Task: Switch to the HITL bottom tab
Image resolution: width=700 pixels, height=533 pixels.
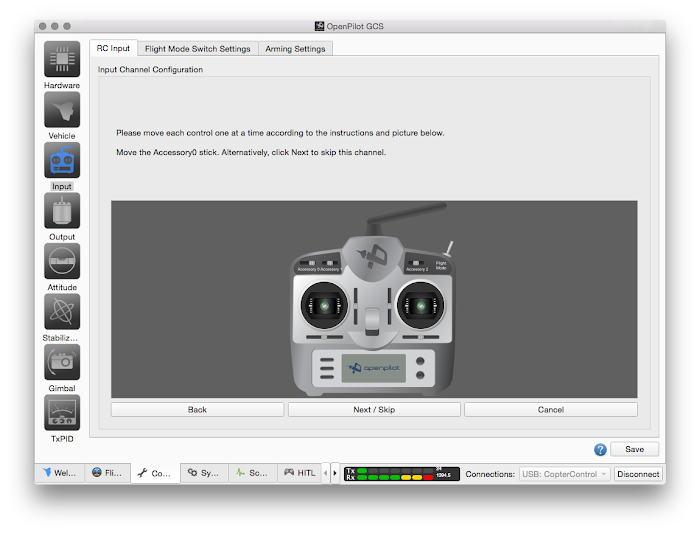Action: pos(300,473)
